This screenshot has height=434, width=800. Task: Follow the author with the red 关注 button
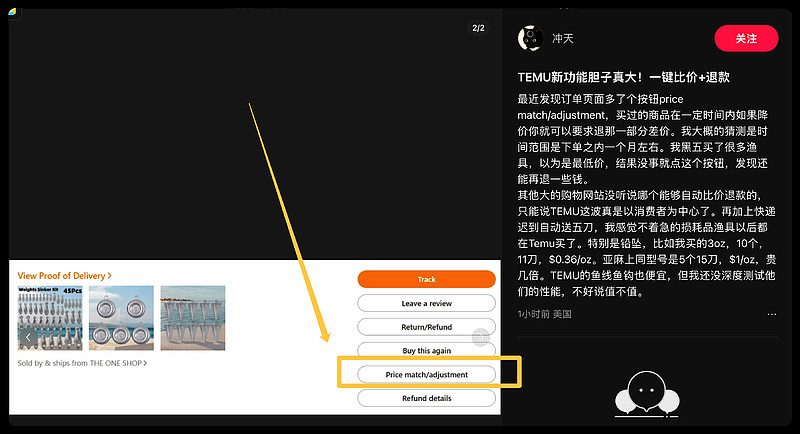click(x=746, y=38)
